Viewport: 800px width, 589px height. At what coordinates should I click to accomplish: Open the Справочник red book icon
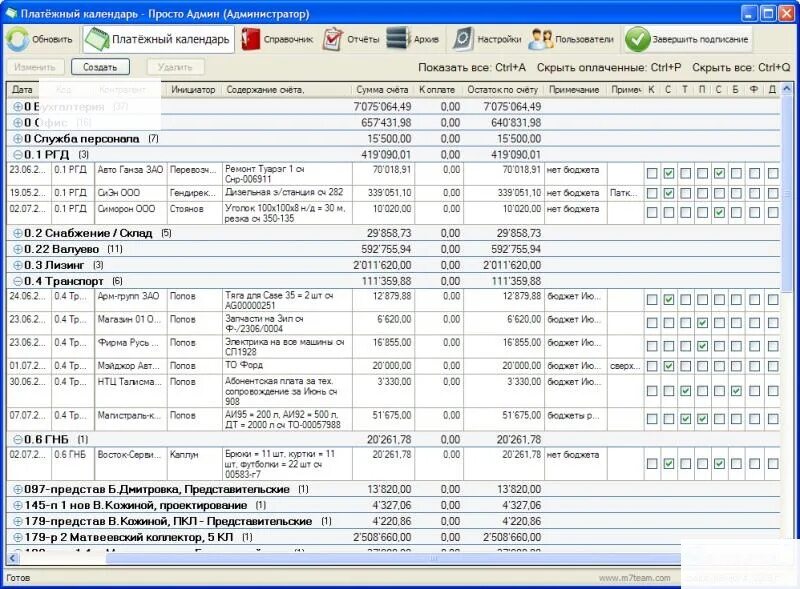coord(251,39)
